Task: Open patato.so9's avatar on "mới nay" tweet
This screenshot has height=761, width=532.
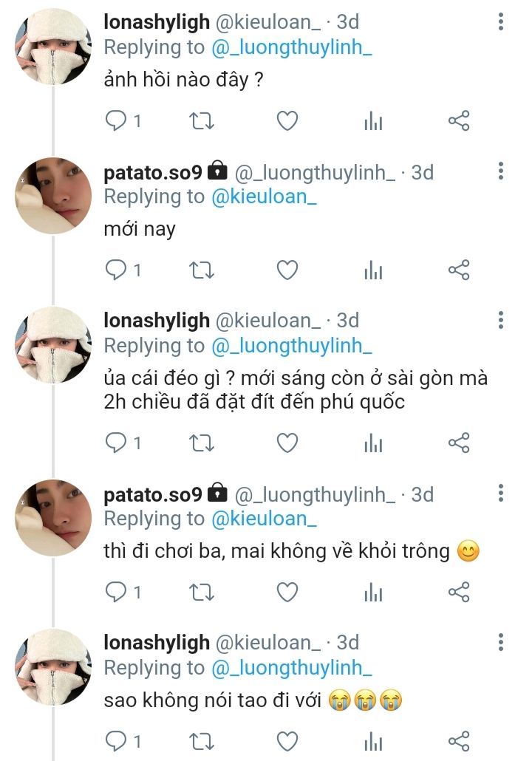Action: pos(53,196)
